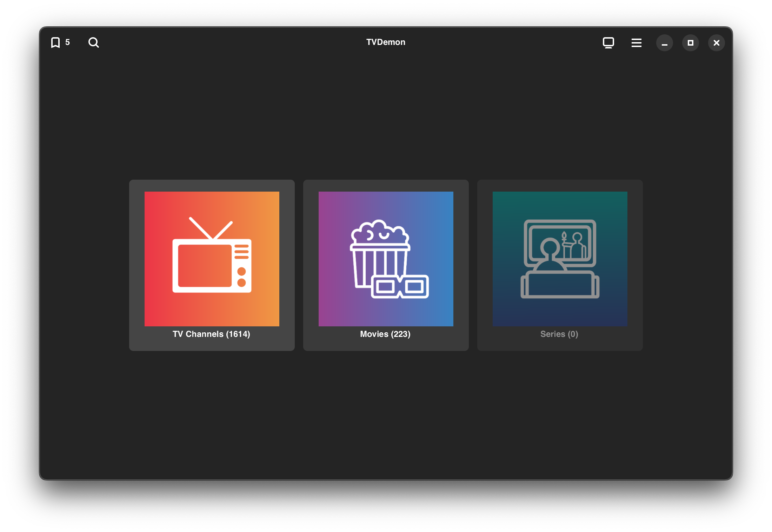Image resolution: width=772 pixels, height=532 pixels.
Task: Click the providers monitor icon in header
Action: [608, 43]
